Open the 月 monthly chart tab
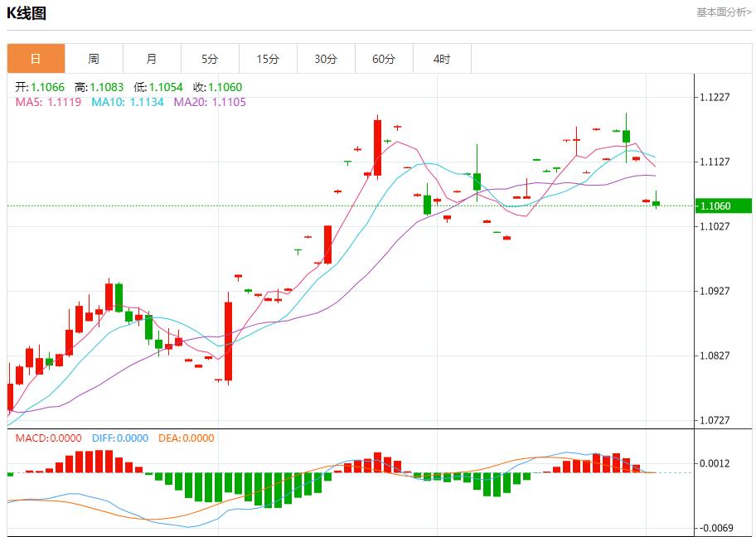The height and width of the screenshot is (537, 756). pyautogui.click(x=152, y=59)
